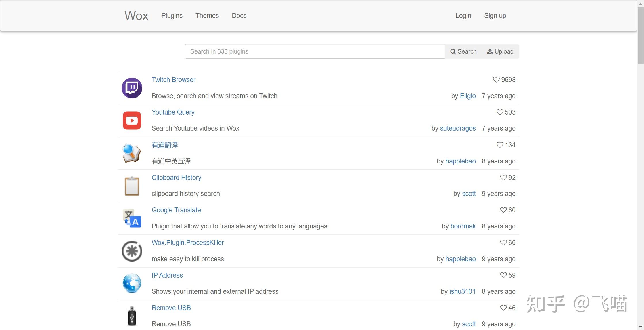
Task: Click the Google Translate plugin icon
Action: 132,218
